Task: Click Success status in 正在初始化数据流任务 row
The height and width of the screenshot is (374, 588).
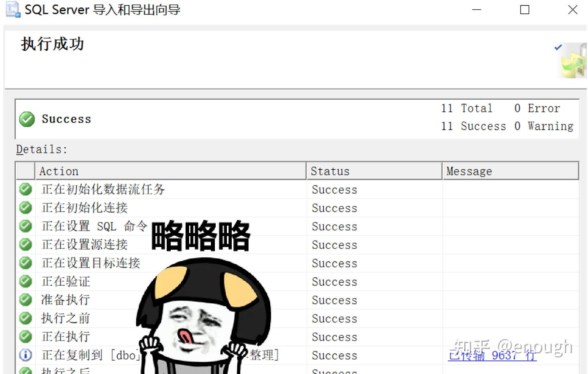Action: pos(335,189)
